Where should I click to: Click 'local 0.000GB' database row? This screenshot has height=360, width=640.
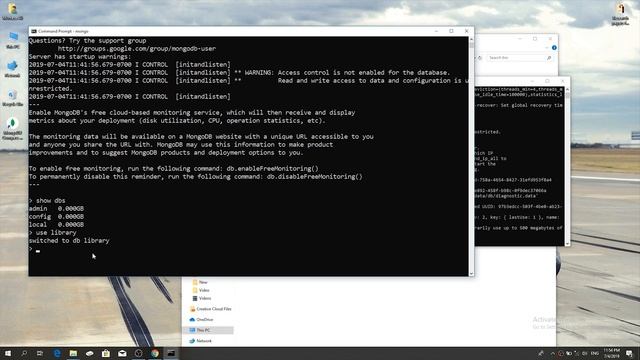pos(56,224)
